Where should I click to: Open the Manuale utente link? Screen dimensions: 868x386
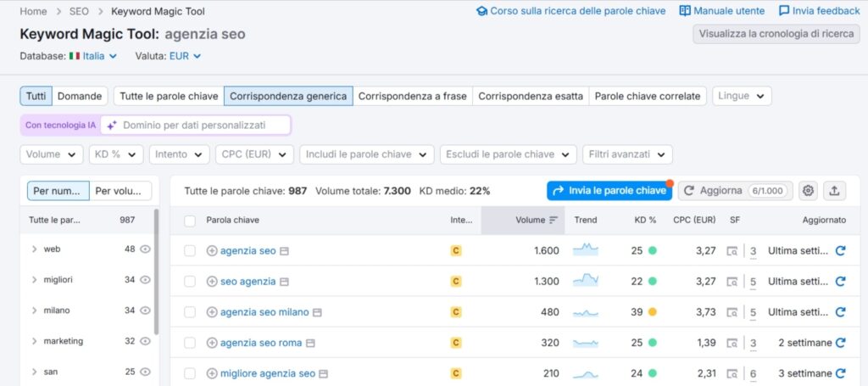(722, 11)
